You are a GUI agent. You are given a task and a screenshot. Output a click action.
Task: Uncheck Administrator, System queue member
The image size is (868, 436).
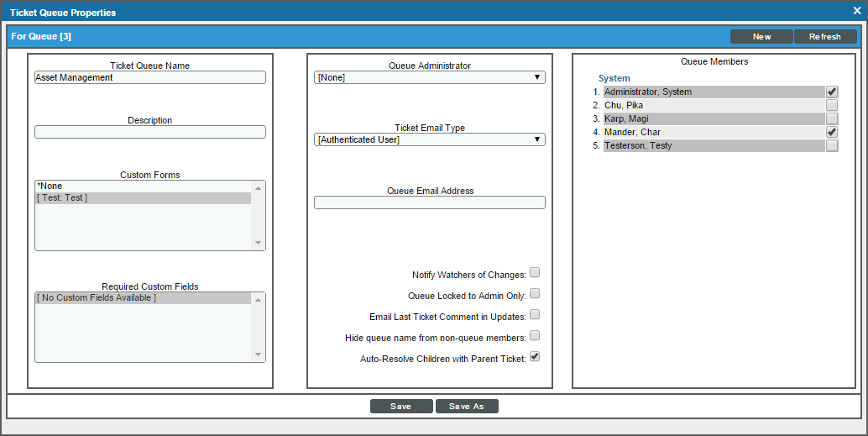point(832,92)
